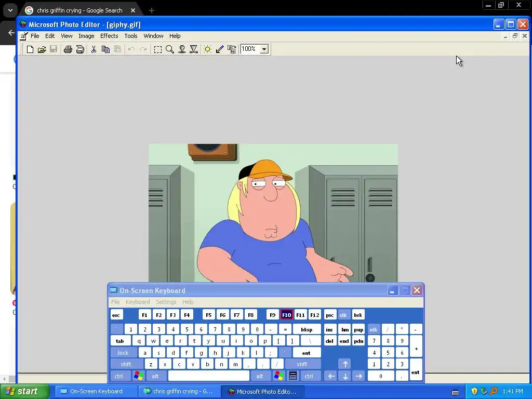Viewport: 532px width, 399px height.
Task: Open the File menu in Photo Editor
Action: pyautogui.click(x=35, y=36)
